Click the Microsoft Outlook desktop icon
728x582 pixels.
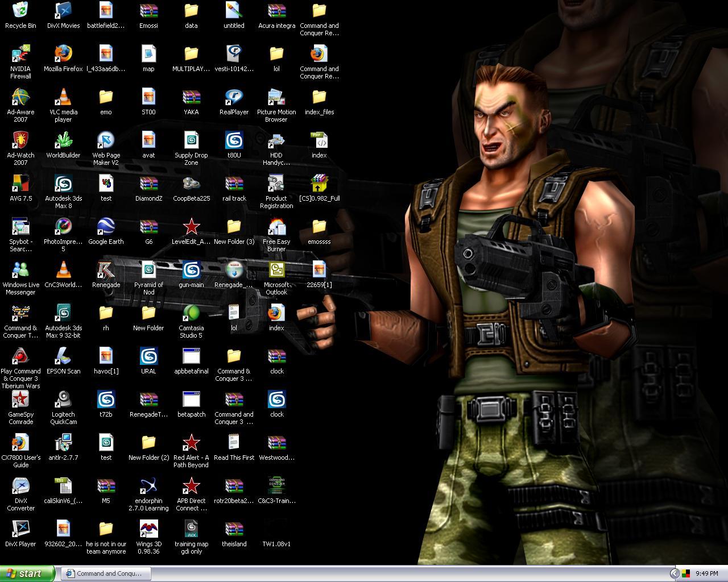tap(276, 271)
